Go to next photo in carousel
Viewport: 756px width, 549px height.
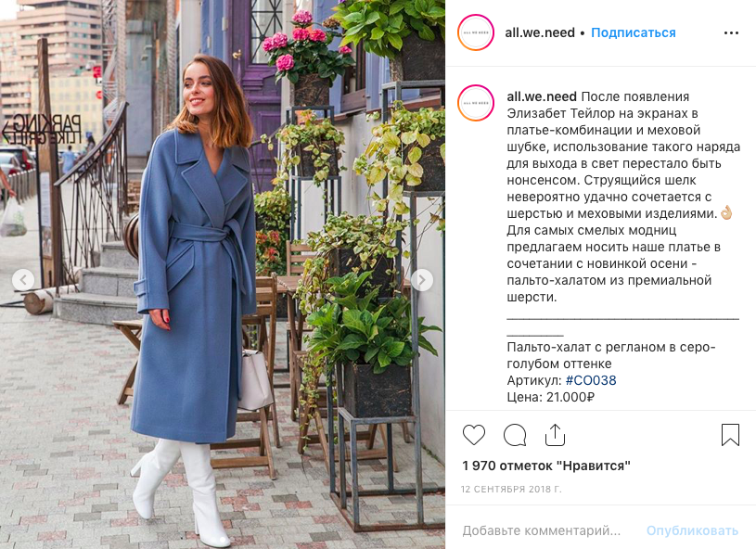click(x=422, y=279)
